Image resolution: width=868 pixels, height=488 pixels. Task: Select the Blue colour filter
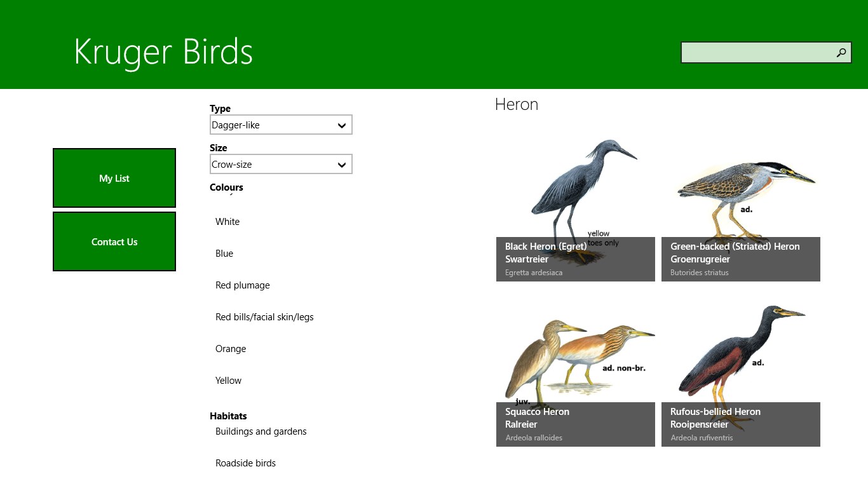tap(224, 254)
